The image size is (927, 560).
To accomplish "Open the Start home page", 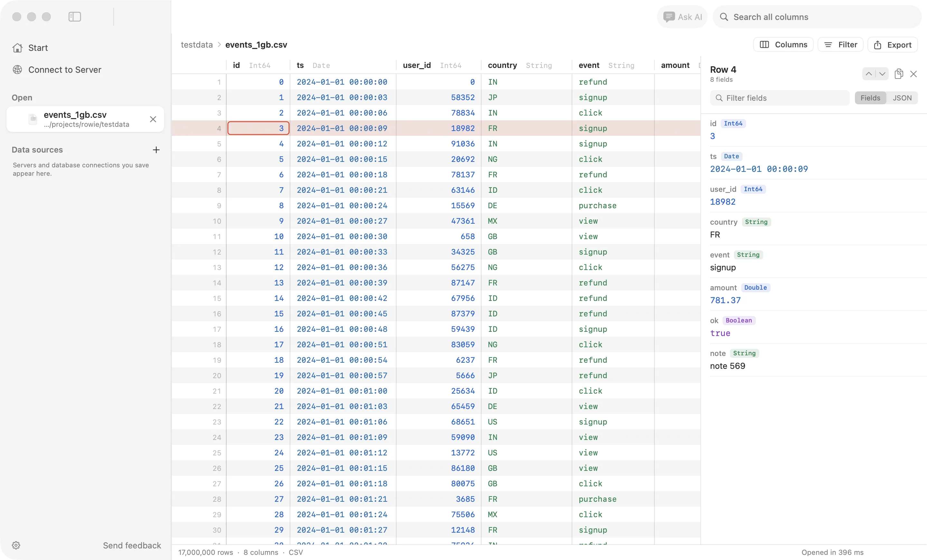I will pos(31,48).
